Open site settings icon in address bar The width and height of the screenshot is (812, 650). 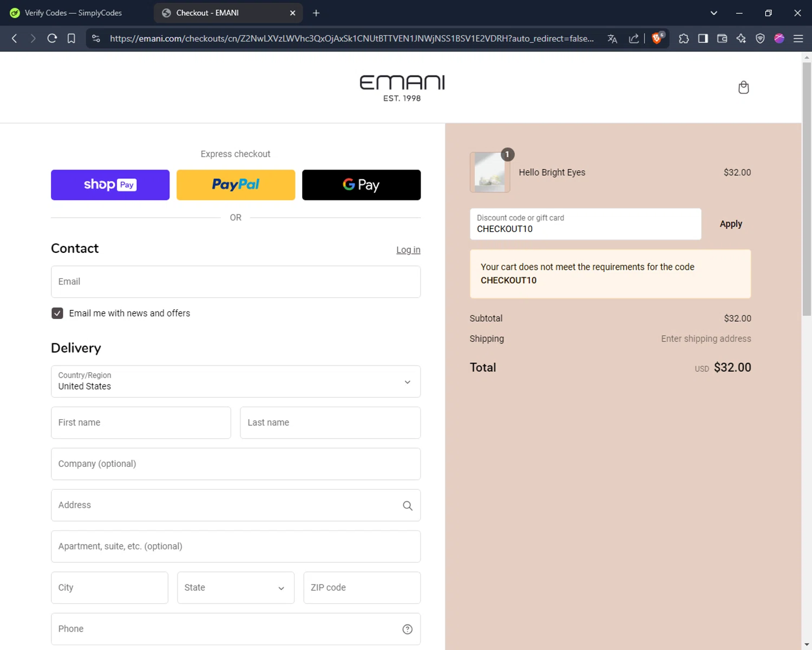[x=96, y=38]
